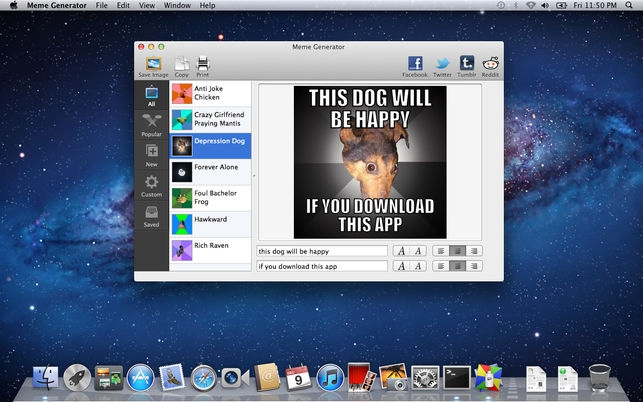This screenshot has width=643, height=402.
Task: Open iTunes from the Dock
Action: pos(330,377)
